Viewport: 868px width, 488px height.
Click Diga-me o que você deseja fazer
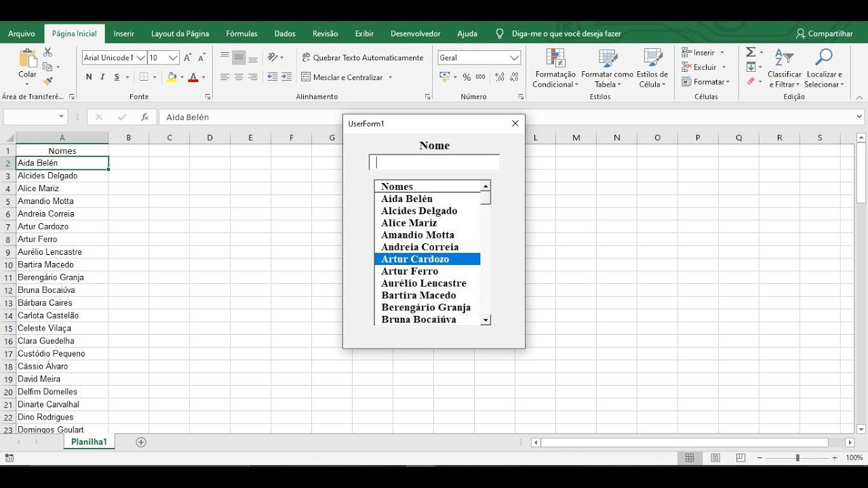click(x=566, y=33)
